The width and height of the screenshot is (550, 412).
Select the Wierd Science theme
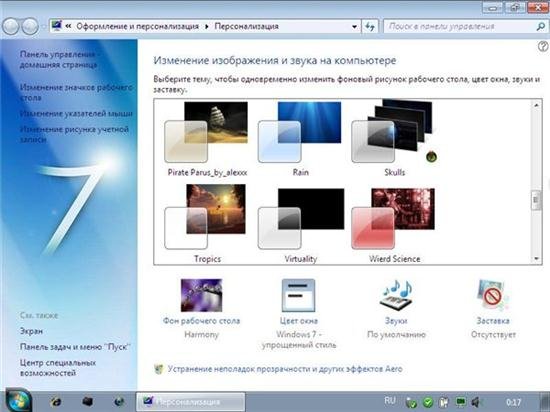[x=394, y=225]
